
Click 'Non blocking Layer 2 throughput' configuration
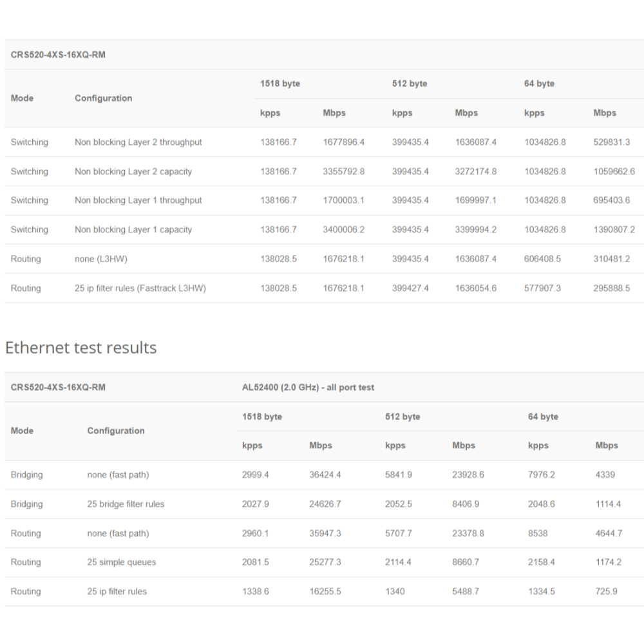click(138, 142)
